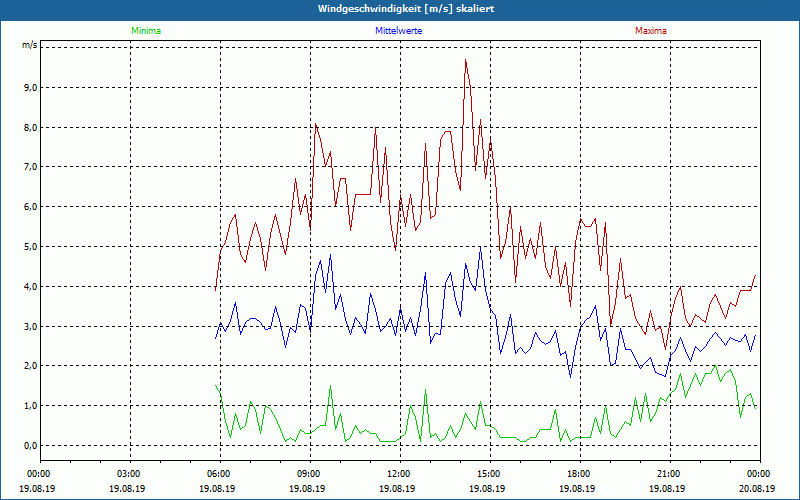
Task: Click the green Minima legend label
Action: point(145,31)
